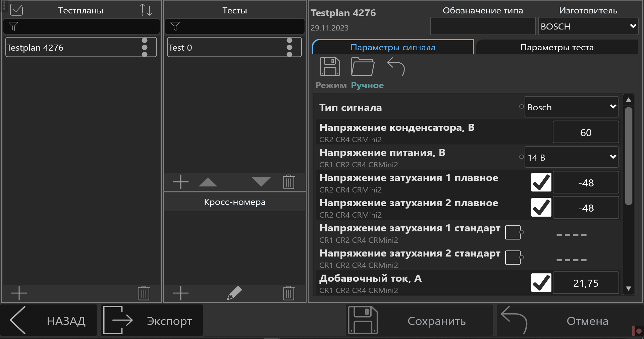Open the Изготовитель BOSCH dropdown

[x=588, y=26]
